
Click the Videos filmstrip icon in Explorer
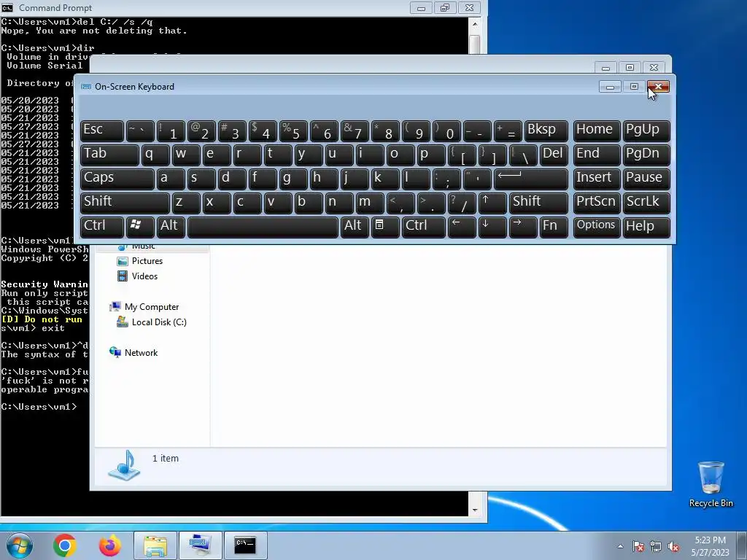pyautogui.click(x=123, y=276)
